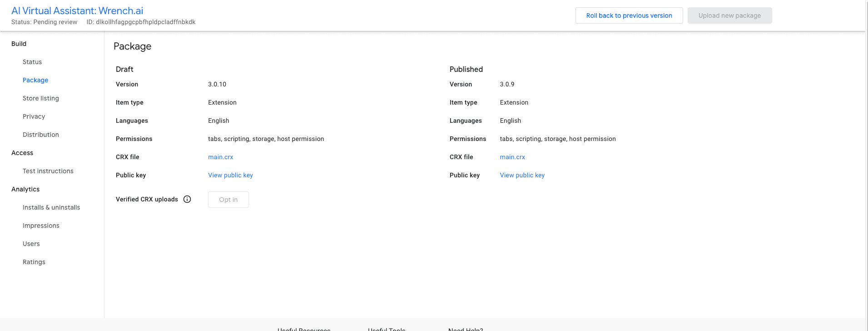
Task: Click the Access section heading
Action: click(x=22, y=153)
